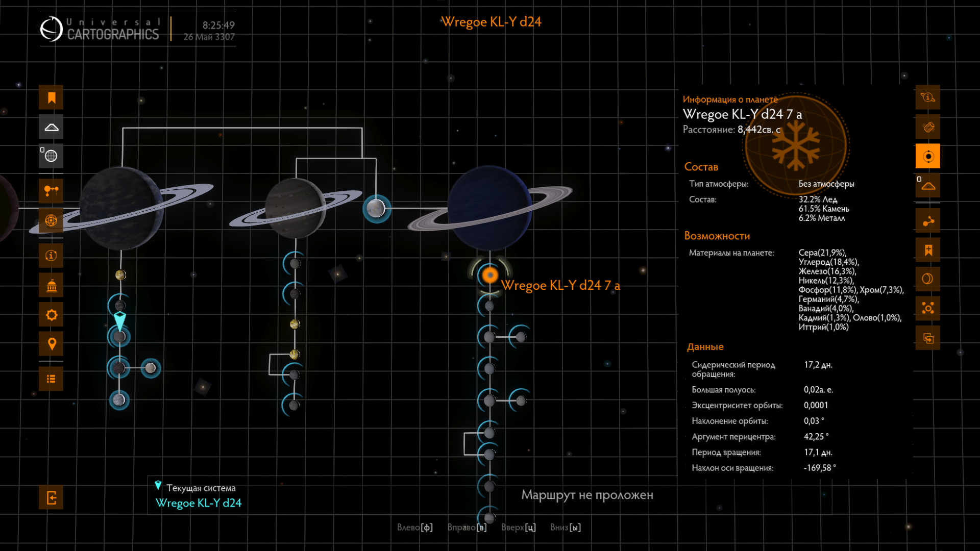Screen dimensions: 980x551
Task: Click the sidereal period value '17,2 дн.'
Action: coord(818,365)
